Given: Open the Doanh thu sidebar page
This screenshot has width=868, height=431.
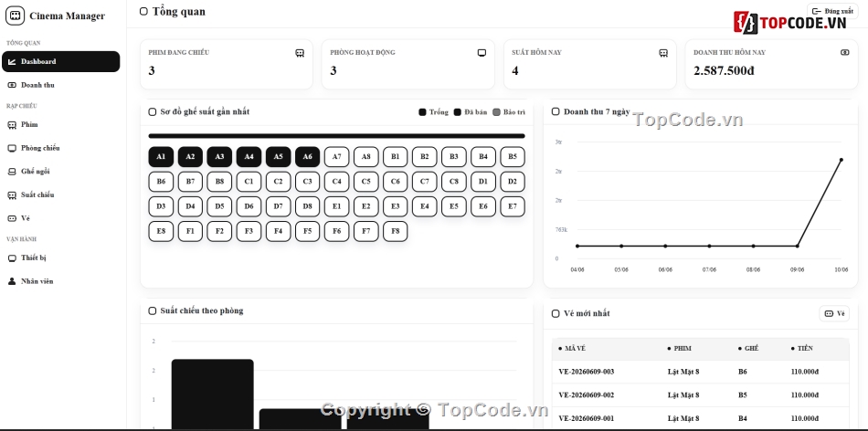Looking at the screenshot, I should tap(61, 85).
